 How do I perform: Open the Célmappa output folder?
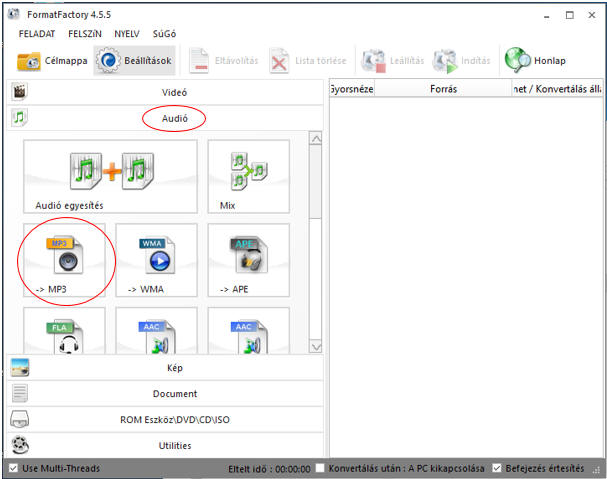pos(52,61)
